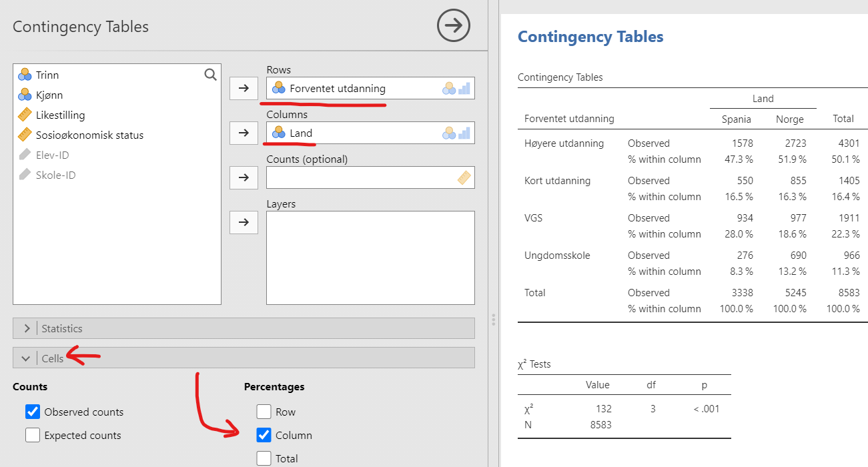This screenshot has height=467, width=868.
Task: Uncheck the Observed counts checkbox
Action: 33,412
